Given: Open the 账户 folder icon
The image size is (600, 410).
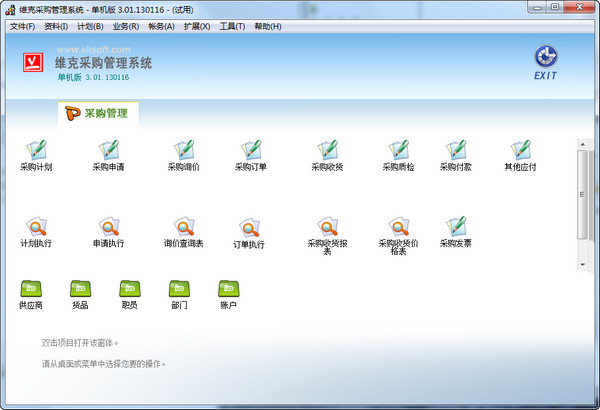Looking at the screenshot, I should [228, 294].
